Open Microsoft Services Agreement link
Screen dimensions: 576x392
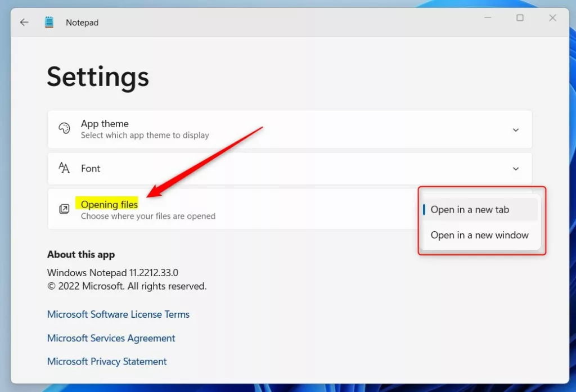111,338
